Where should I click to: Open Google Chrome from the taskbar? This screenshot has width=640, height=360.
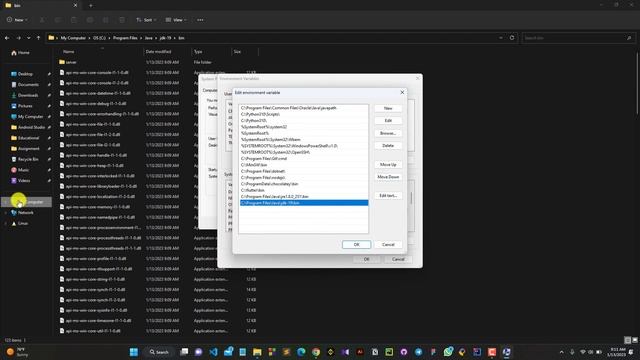(316, 352)
